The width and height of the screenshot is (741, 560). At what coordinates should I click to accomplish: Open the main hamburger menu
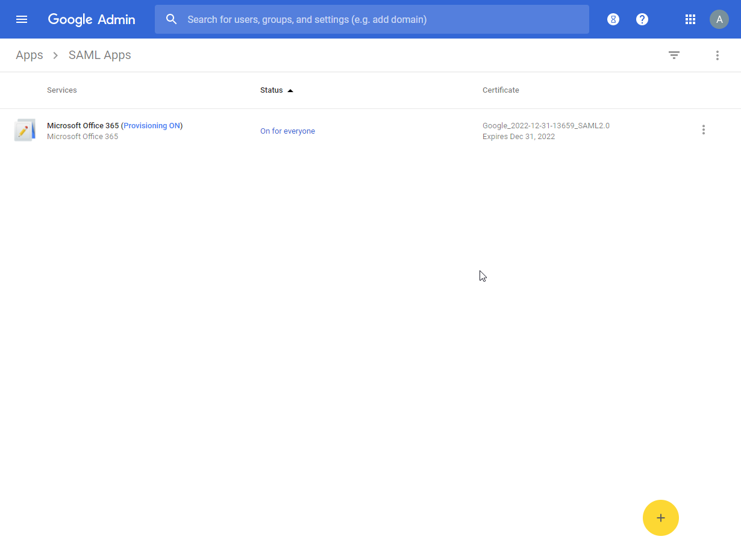coord(22,19)
